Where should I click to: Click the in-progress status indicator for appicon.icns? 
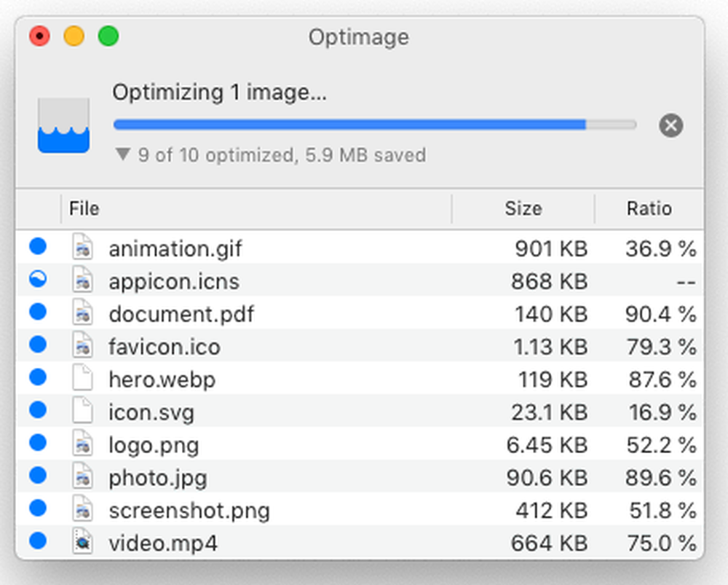(38, 280)
